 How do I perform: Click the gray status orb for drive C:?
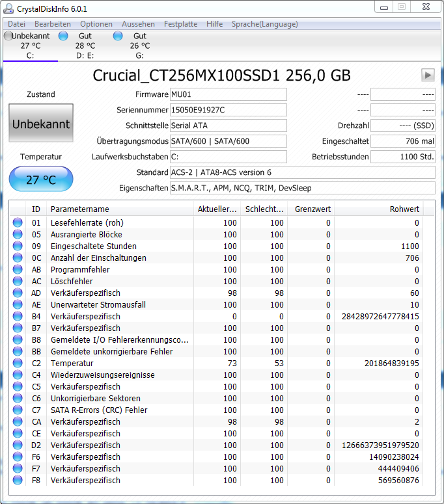(8, 36)
